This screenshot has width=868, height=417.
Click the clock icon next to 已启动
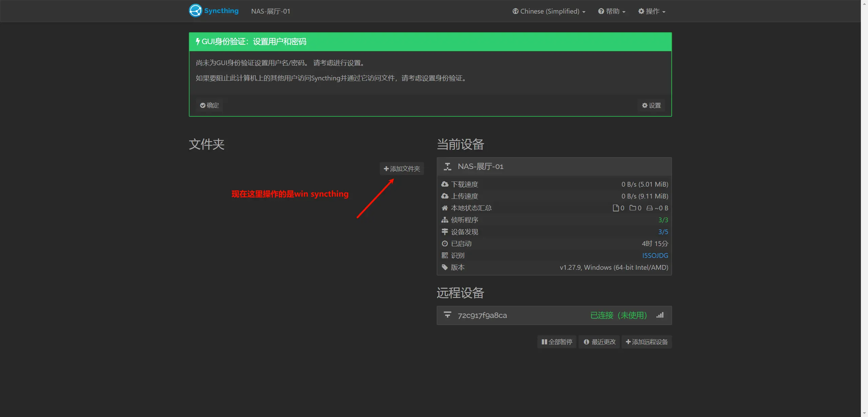pos(445,243)
